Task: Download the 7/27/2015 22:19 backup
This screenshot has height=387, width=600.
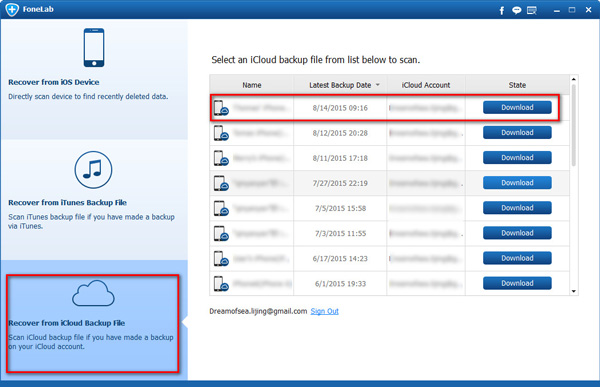Action: point(517,183)
